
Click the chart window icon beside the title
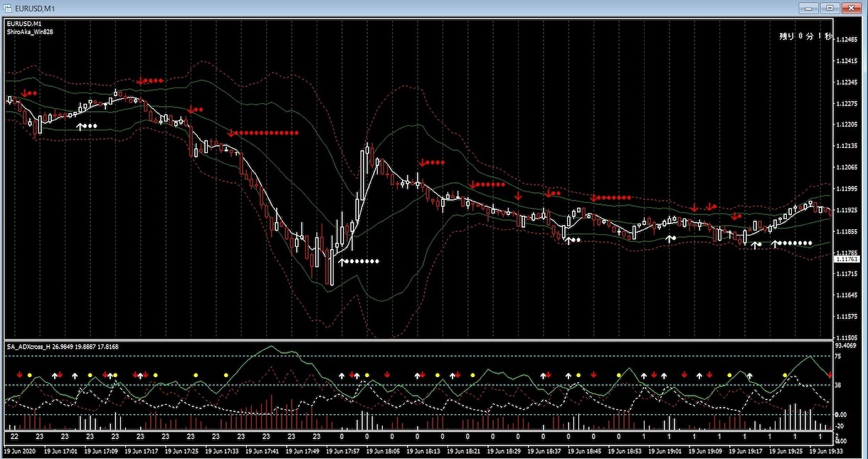8,9
